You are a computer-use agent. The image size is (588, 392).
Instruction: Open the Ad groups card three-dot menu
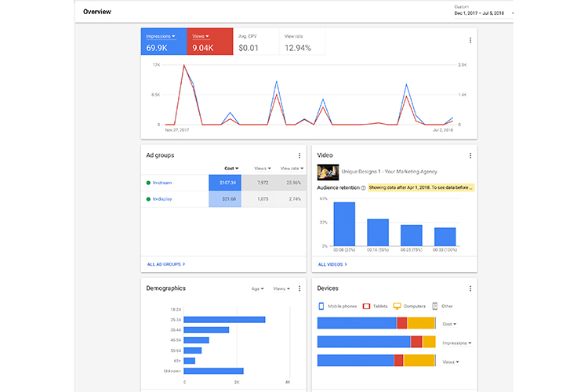coord(299,155)
